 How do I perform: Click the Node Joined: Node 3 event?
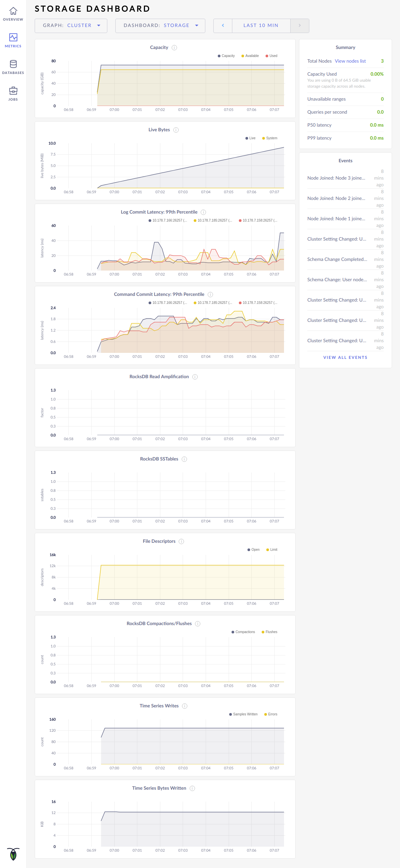336,178
